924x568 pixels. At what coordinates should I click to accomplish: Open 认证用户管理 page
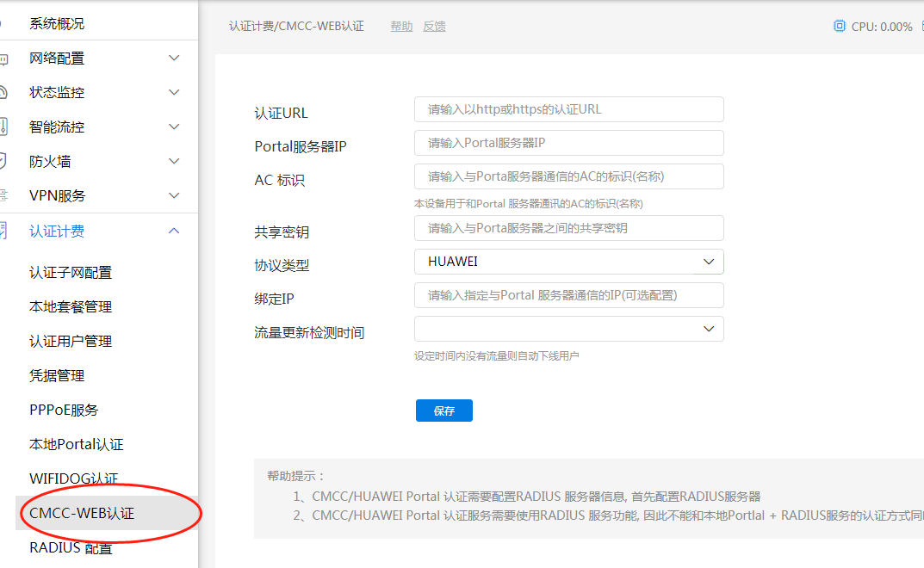pyautogui.click(x=71, y=342)
